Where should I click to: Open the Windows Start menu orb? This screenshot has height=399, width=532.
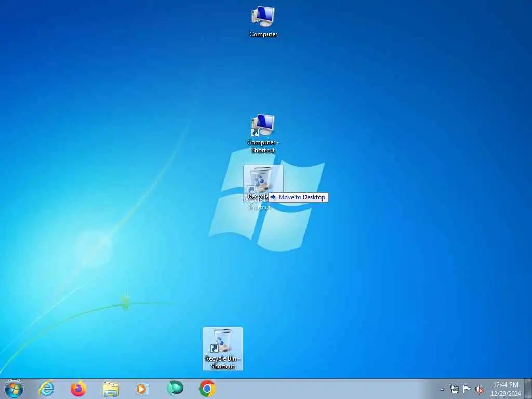click(14, 389)
